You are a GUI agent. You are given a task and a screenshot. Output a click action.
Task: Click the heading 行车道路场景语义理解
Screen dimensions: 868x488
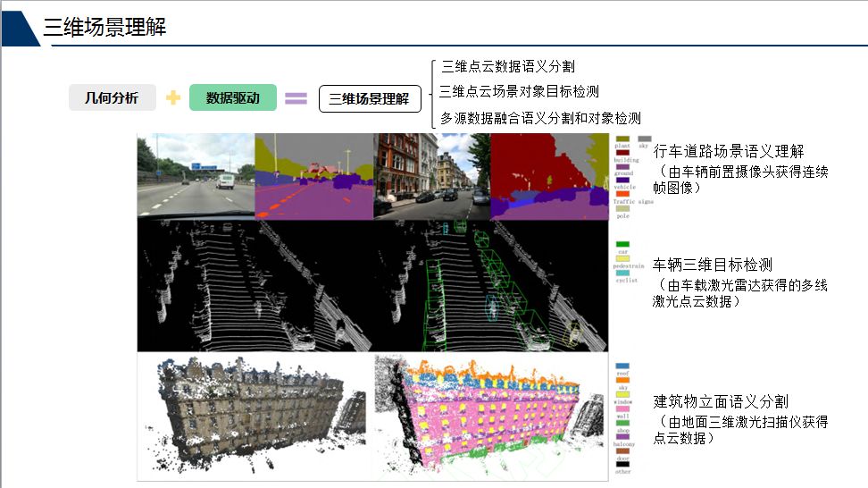click(x=729, y=151)
